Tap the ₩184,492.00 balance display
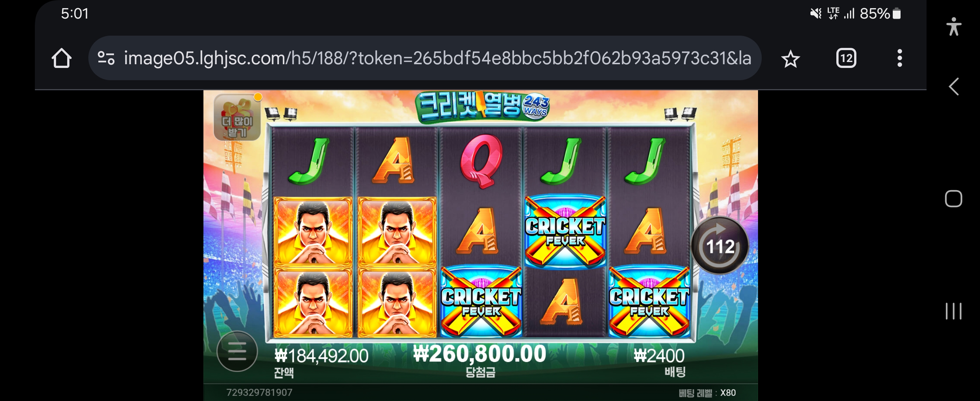Image resolution: width=980 pixels, height=401 pixels. click(x=321, y=356)
